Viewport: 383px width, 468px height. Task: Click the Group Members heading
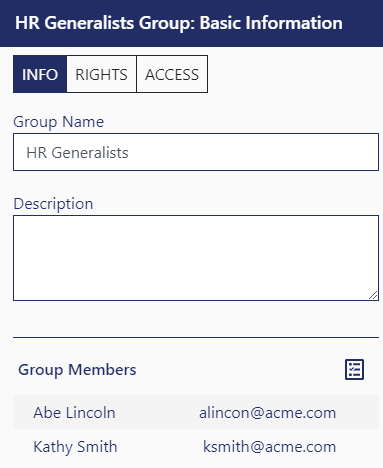coord(77,370)
